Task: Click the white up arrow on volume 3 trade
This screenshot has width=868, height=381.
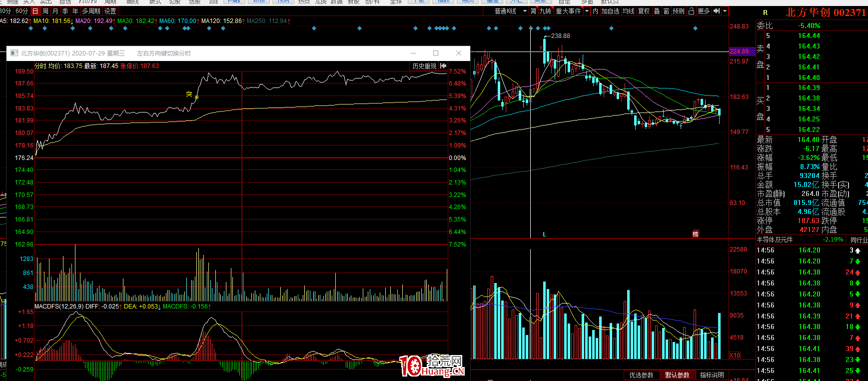Action: coord(858,250)
